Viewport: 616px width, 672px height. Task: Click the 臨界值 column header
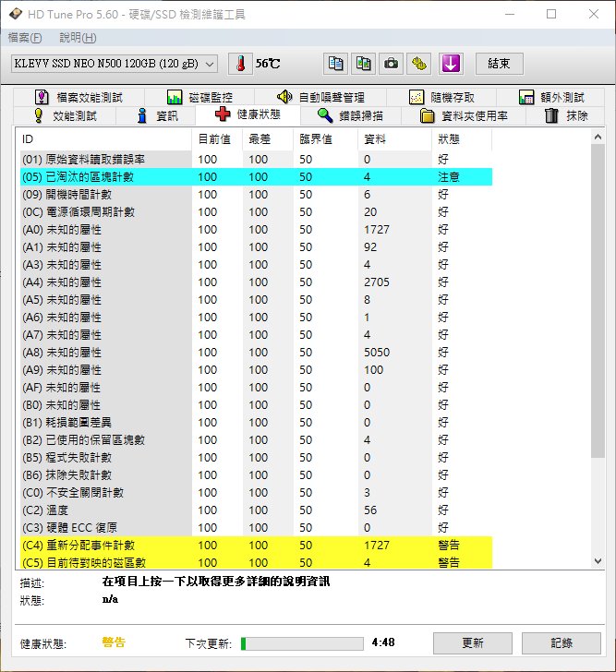pos(326,138)
